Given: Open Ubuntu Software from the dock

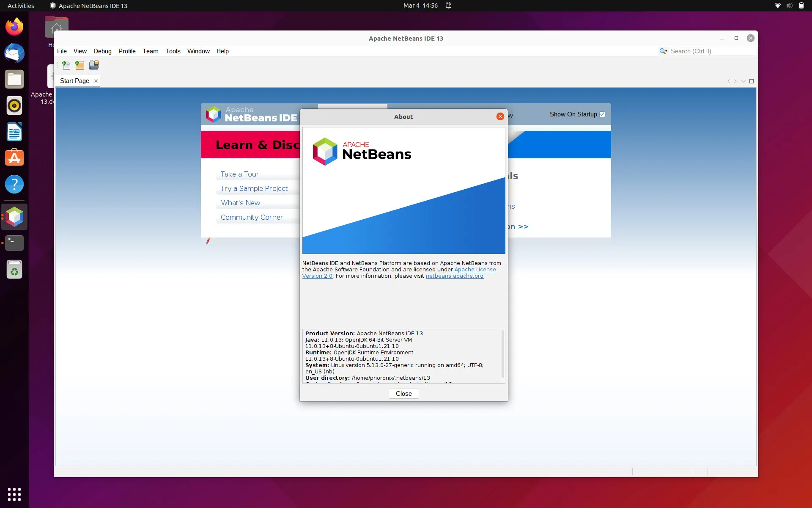Looking at the screenshot, I should click(14, 158).
